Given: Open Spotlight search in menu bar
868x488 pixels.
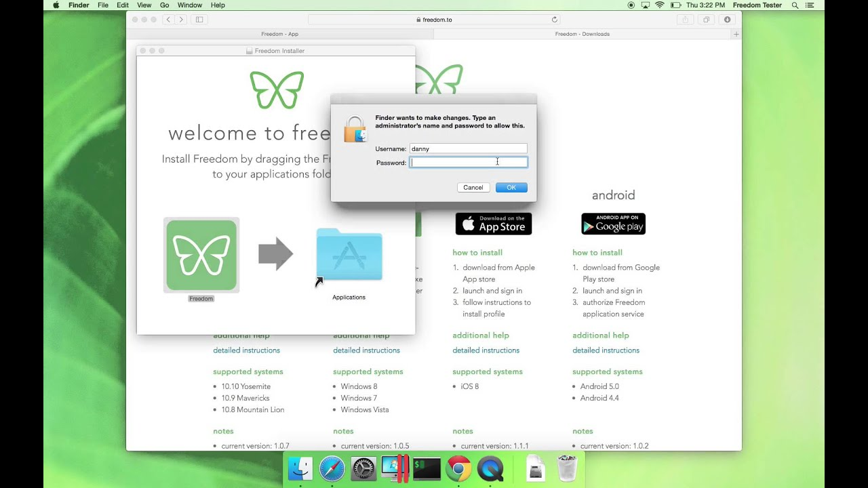Looking at the screenshot, I should pyautogui.click(x=795, y=5).
